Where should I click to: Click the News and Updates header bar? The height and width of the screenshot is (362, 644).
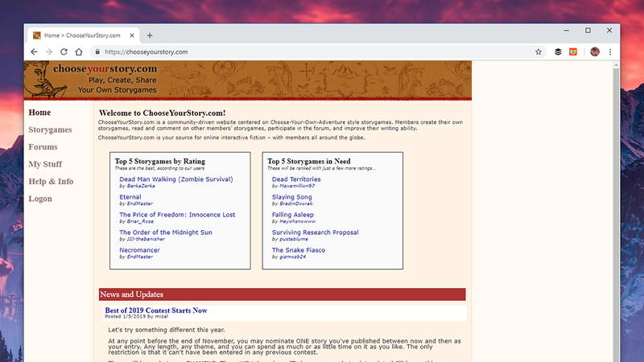coord(283,294)
